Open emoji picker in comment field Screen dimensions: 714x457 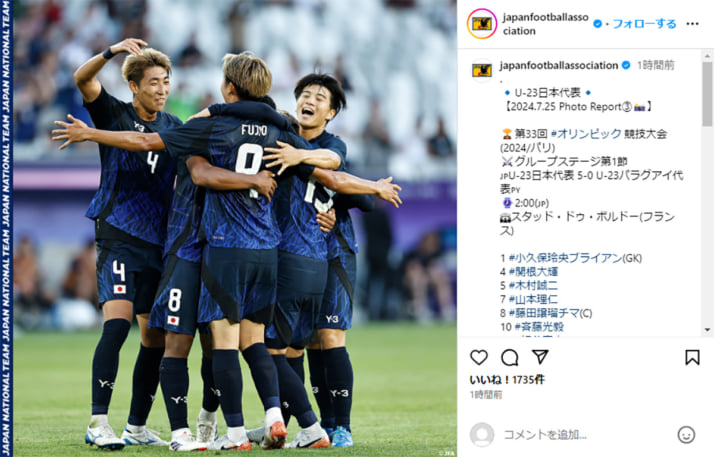point(686,435)
